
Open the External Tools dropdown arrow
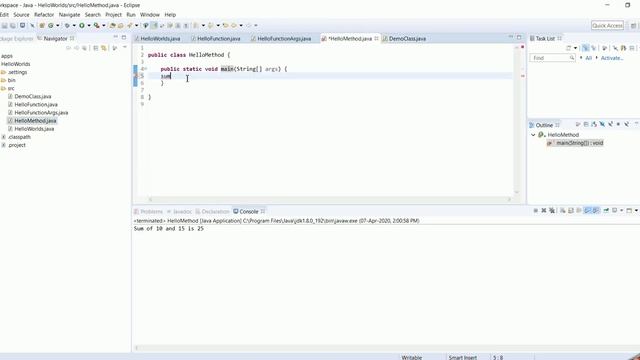104,25
